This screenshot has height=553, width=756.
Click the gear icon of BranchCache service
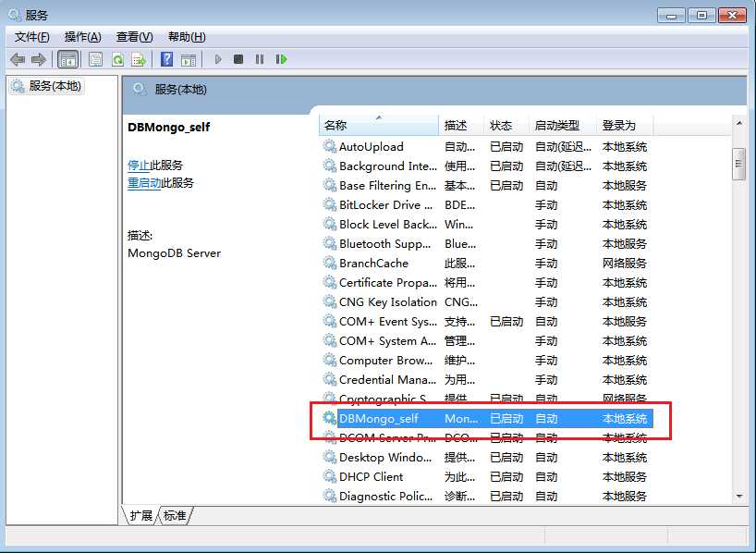pos(329,263)
